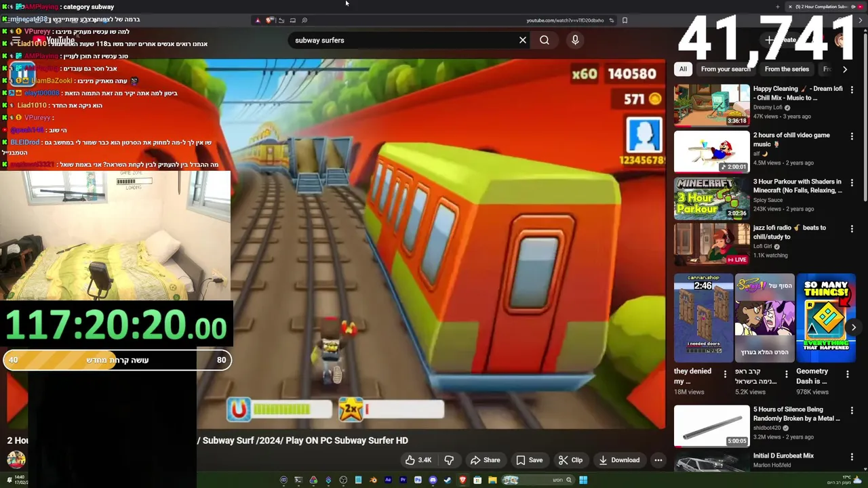The image size is (868, 488).
Task: Open the Brave Shields lion icon
Action: (x=269, y=20)
